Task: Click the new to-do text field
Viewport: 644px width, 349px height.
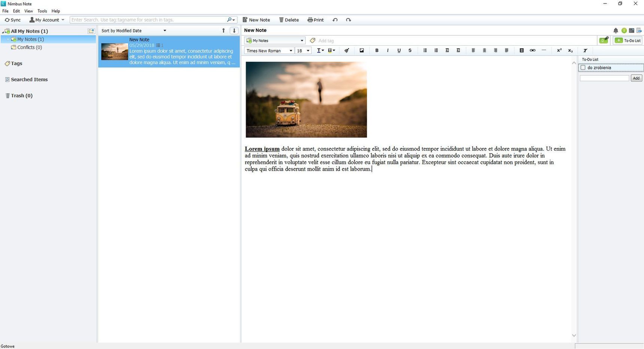Action: (604, 78)
